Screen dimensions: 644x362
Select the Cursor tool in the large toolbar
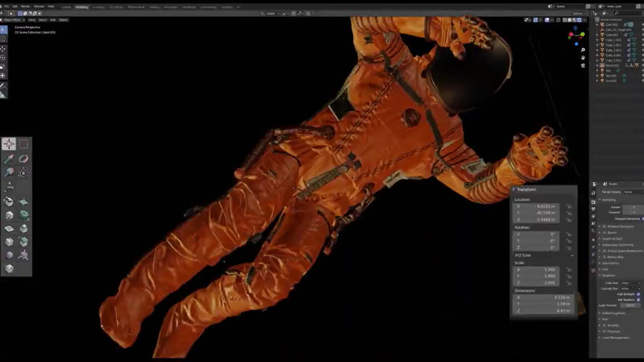(x=9, y=144)
